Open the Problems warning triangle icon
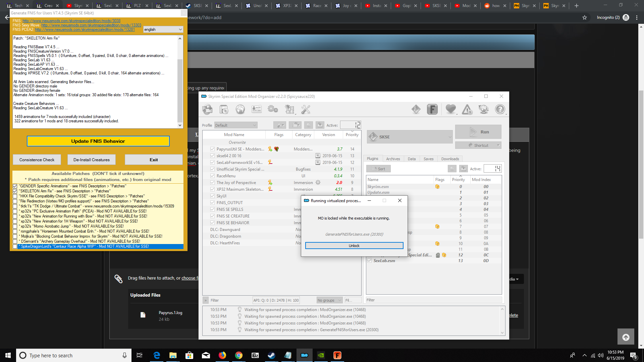Viewport: 644px width, 362px height. click(467, 109)
